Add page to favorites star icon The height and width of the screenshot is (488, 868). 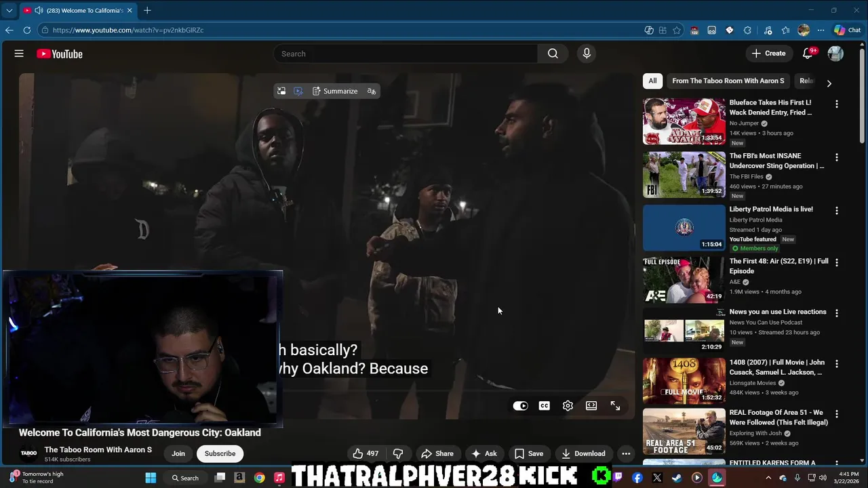coord(677,30)
